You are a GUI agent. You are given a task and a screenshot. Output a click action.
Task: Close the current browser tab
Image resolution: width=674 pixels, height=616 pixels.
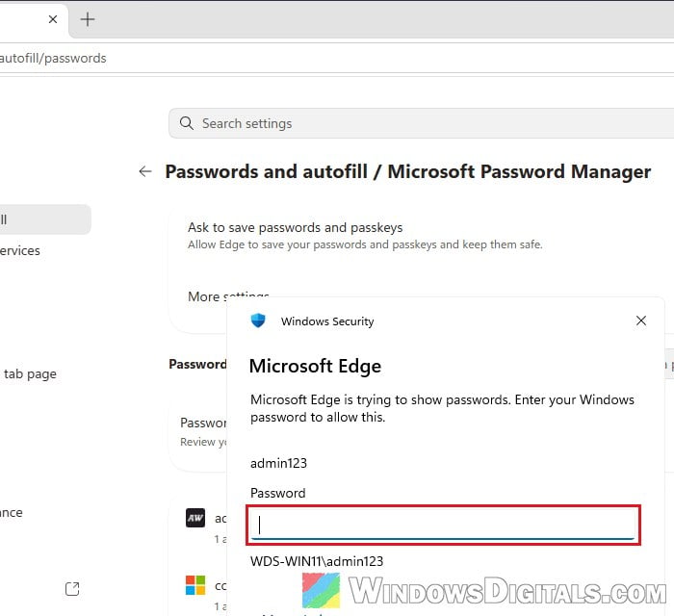53,19
